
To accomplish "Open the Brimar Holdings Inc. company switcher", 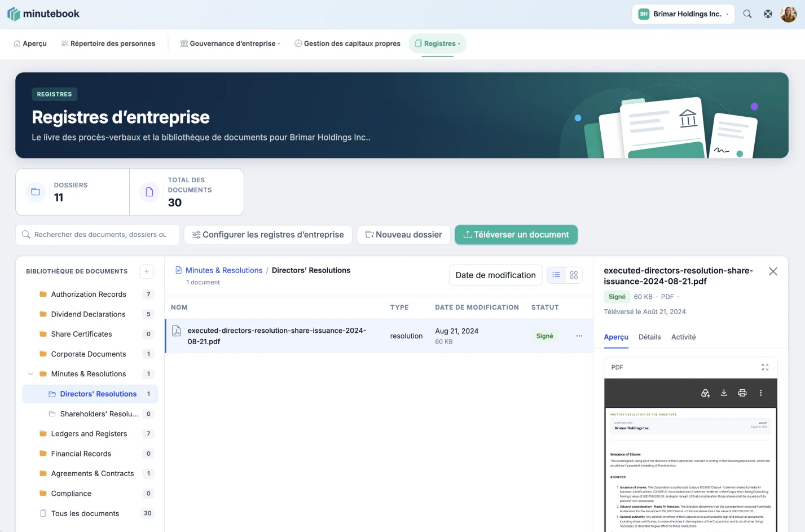I will click(x=683, y=14).
